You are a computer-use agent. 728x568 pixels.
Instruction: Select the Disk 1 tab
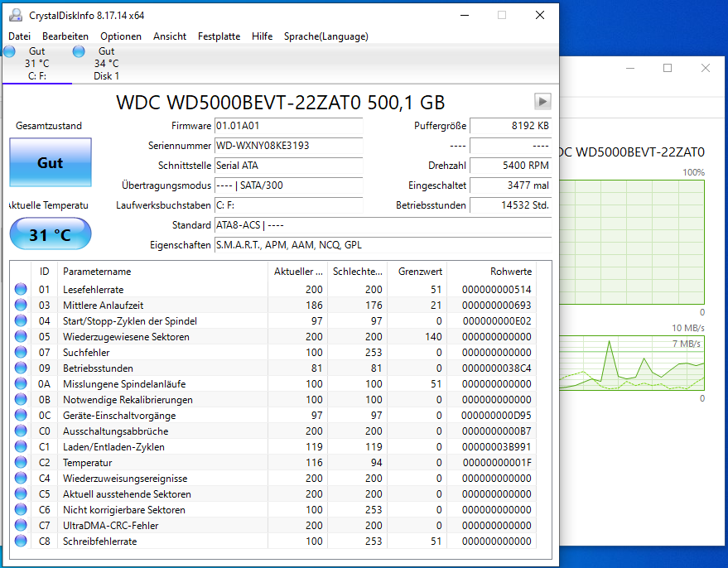[107, 64]
